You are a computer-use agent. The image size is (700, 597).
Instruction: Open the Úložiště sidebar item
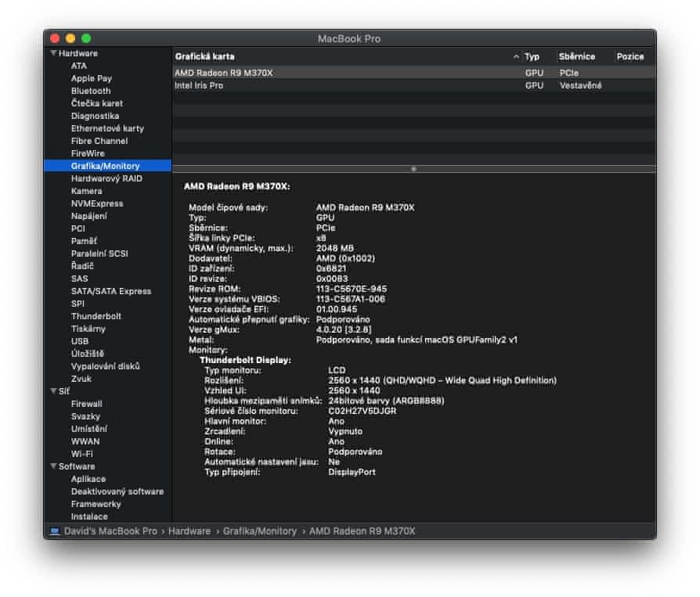coord(87,354)
